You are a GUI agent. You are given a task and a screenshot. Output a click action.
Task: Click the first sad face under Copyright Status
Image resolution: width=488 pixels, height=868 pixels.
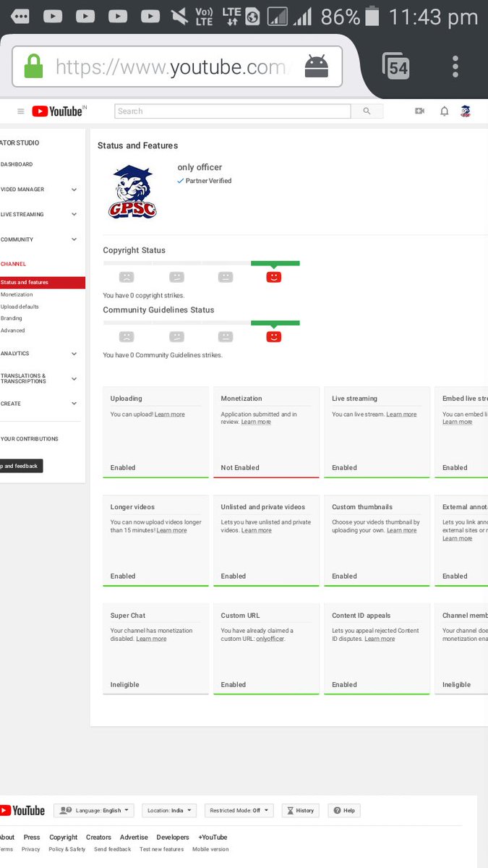pyautogui.click(x=127, y=277)
